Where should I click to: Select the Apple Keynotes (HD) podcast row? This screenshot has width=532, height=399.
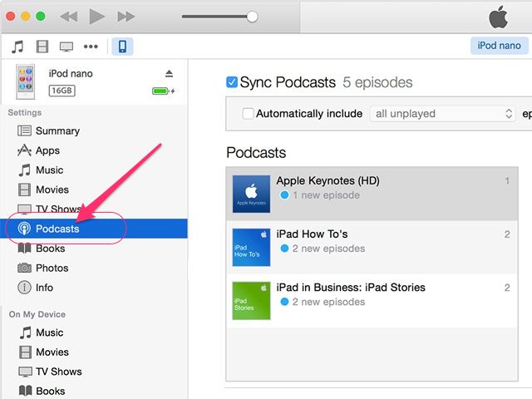[372, 194]
